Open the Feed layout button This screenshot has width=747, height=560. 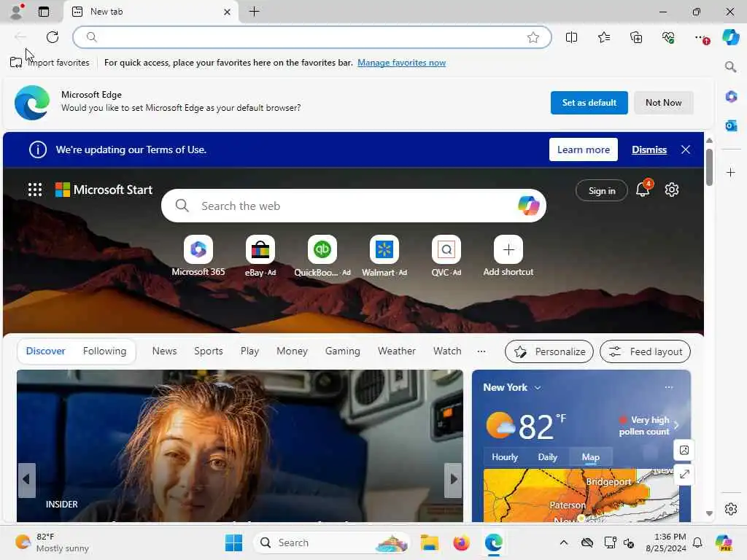pyautogui.click(x=645, y=351)
